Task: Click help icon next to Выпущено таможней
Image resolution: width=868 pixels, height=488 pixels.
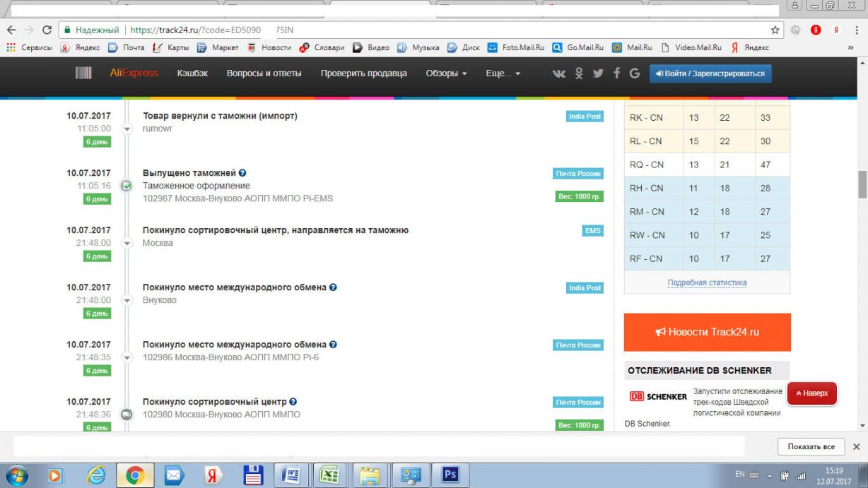Action: (242, 173)
